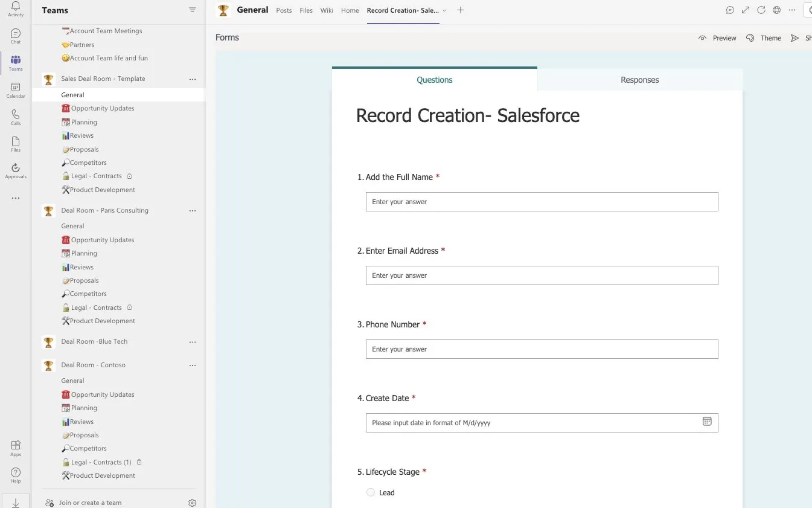Viewport: 812px width, 508px height.
Task: Click the Create Date input field
Action: (542, 423)
